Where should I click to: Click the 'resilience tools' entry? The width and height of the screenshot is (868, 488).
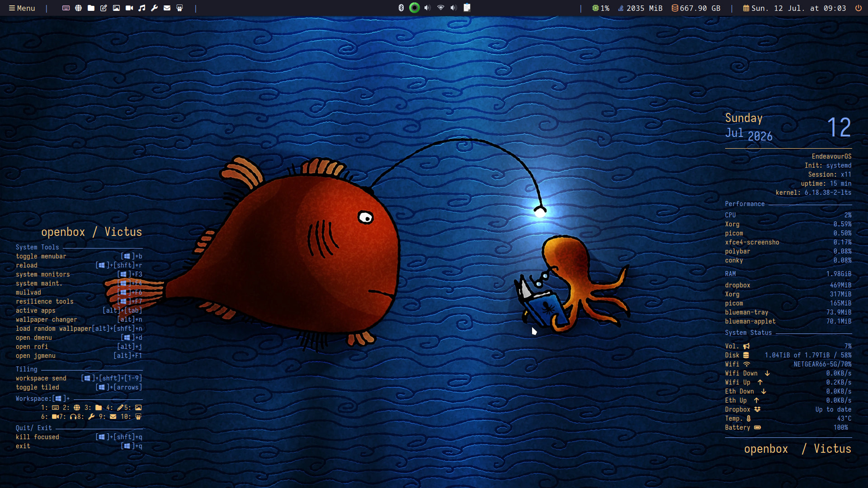click(x=45, y=301)
